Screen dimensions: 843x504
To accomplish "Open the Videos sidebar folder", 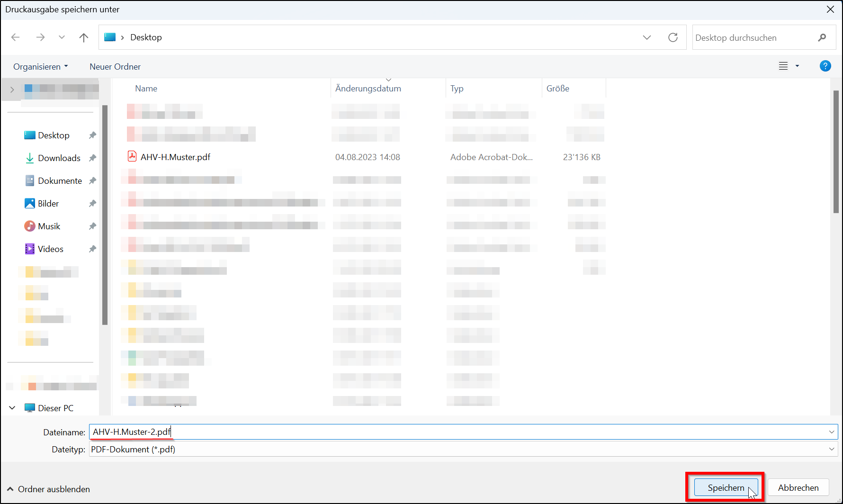I will tap(50, 249).
